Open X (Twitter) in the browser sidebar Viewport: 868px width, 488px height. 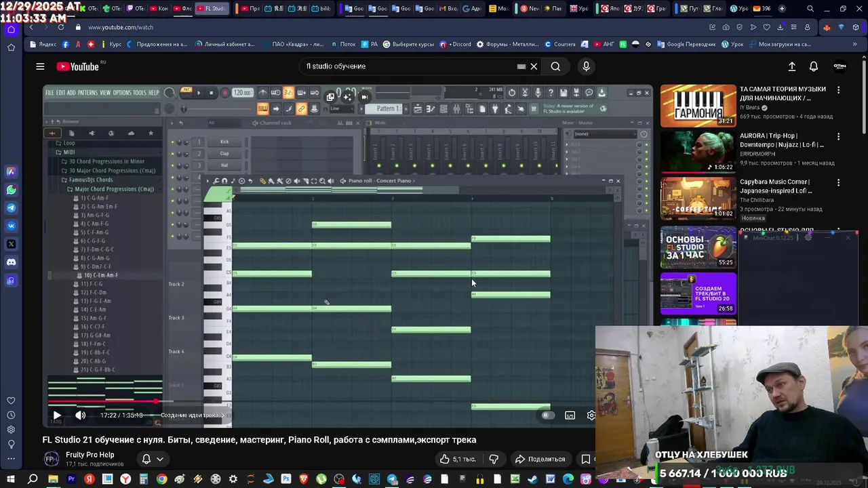[11, 244]
